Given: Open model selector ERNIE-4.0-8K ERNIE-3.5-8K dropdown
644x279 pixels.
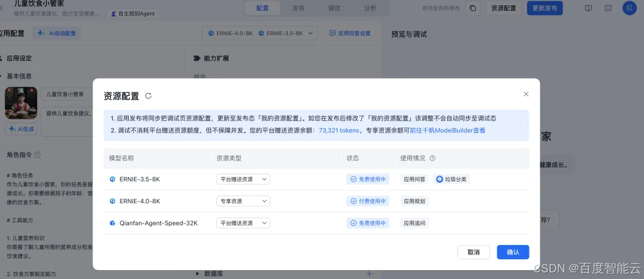Looking at the screenshot, I should click(x=260, y=33).
